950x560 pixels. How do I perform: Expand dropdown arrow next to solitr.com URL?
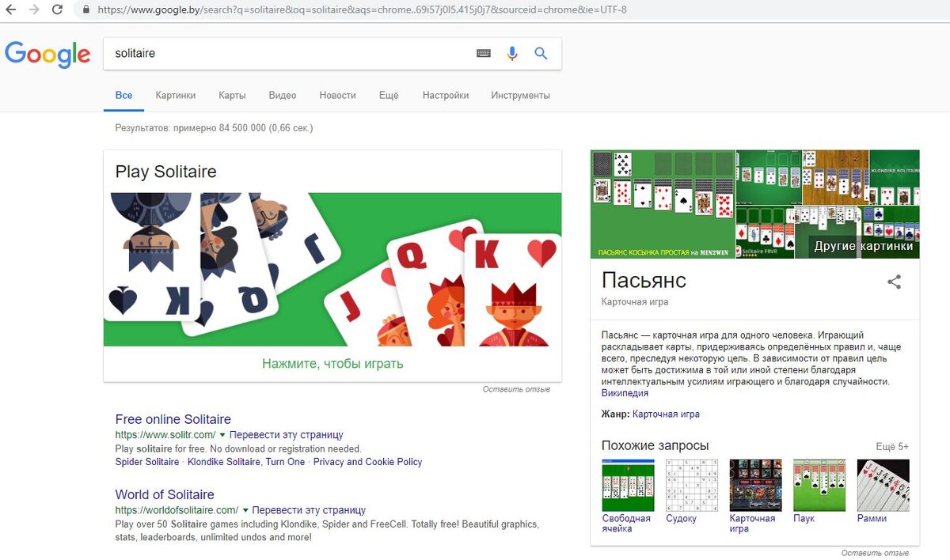[x=222, y=435]
